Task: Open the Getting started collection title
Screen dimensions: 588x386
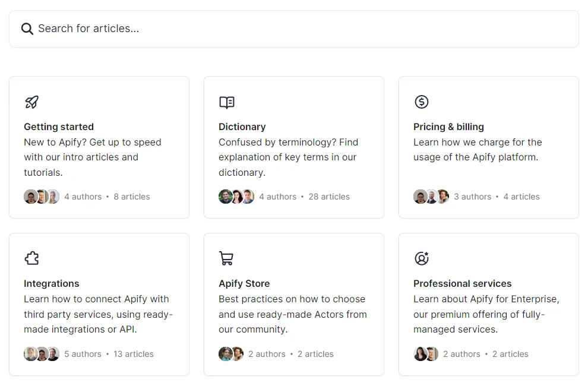Action: [59, 126]
